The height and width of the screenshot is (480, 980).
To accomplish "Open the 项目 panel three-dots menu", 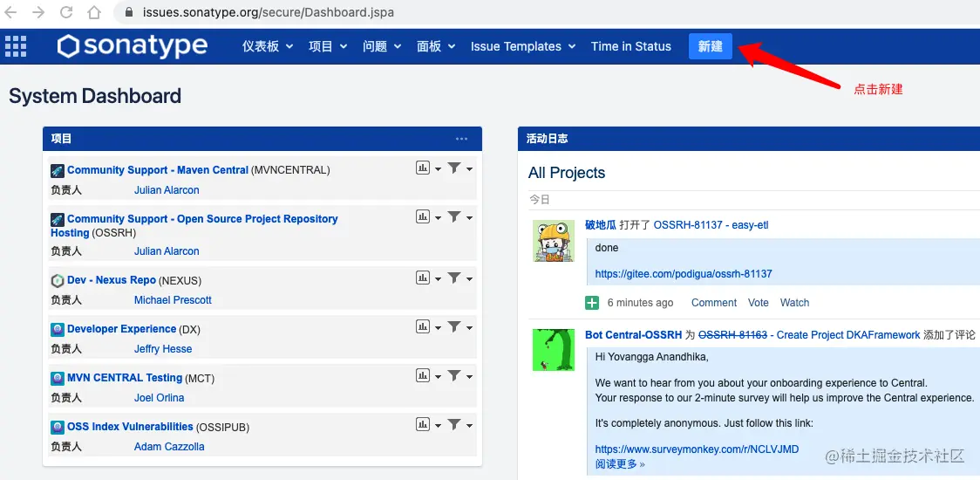I will coord(462,139).
